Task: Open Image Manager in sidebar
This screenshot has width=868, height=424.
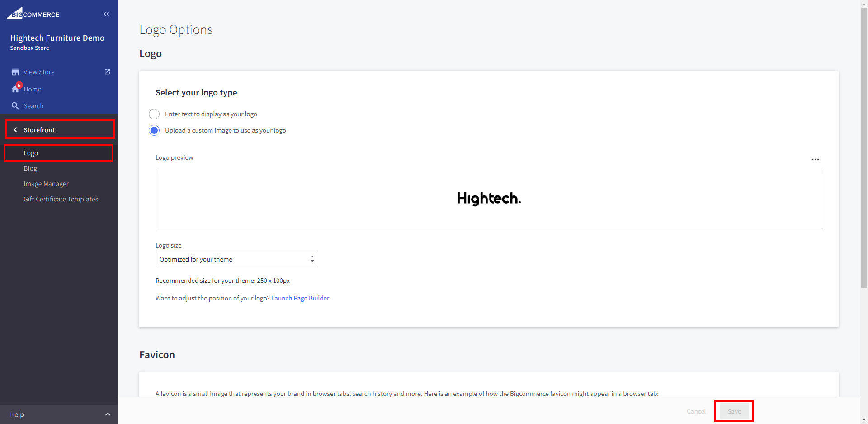Action: point(46,184)
